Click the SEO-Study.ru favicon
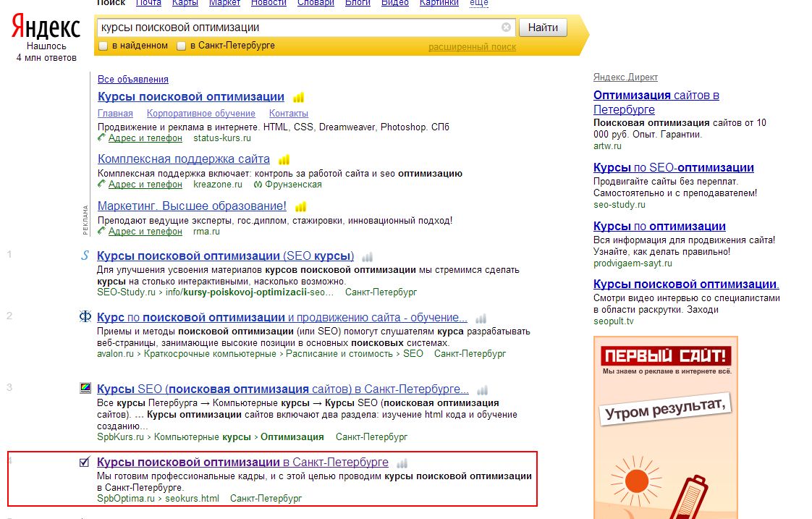 pyautogui.click(x=85, y=256)
